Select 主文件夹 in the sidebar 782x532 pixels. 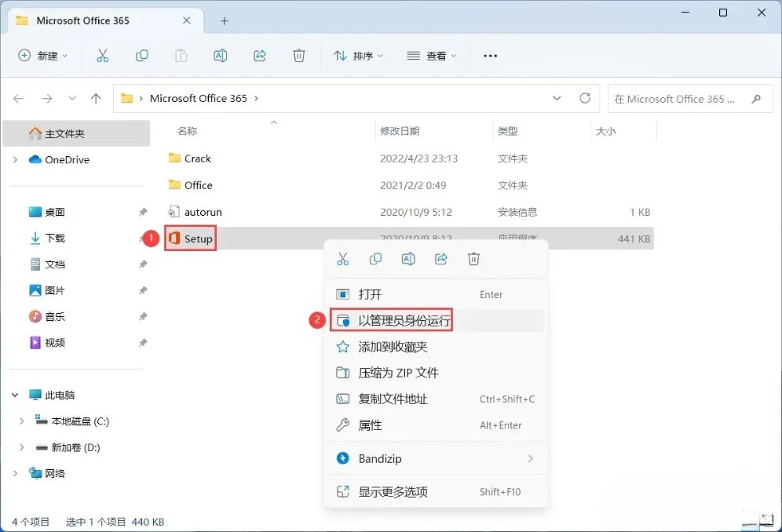coord(76,133)
